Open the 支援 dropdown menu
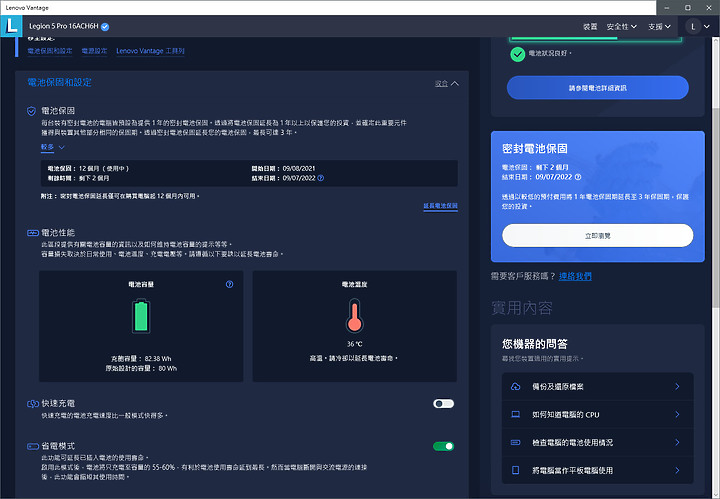 point(659,27)
